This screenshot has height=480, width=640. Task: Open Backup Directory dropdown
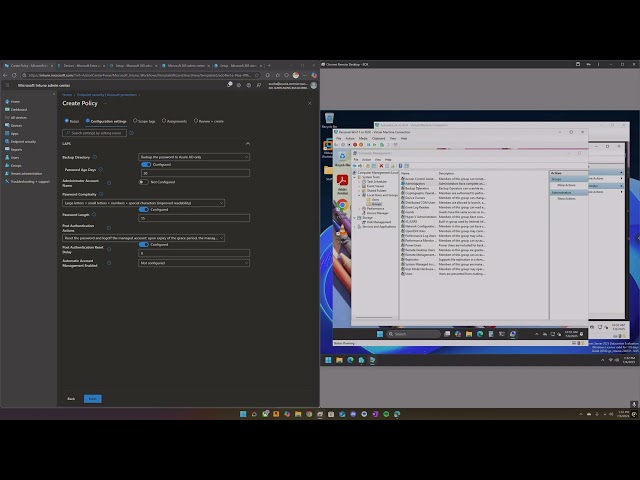coord(194,157)
